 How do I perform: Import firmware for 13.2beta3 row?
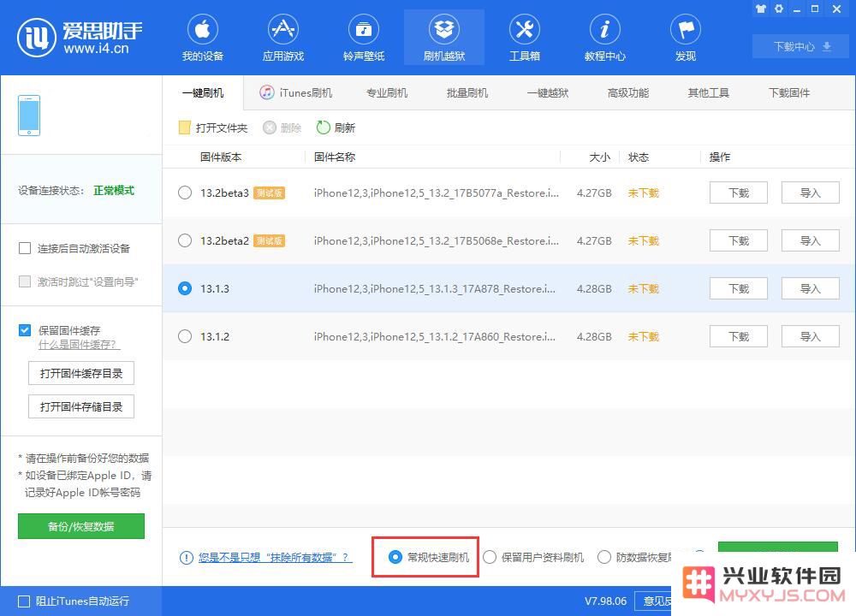(x=810, y=192)
